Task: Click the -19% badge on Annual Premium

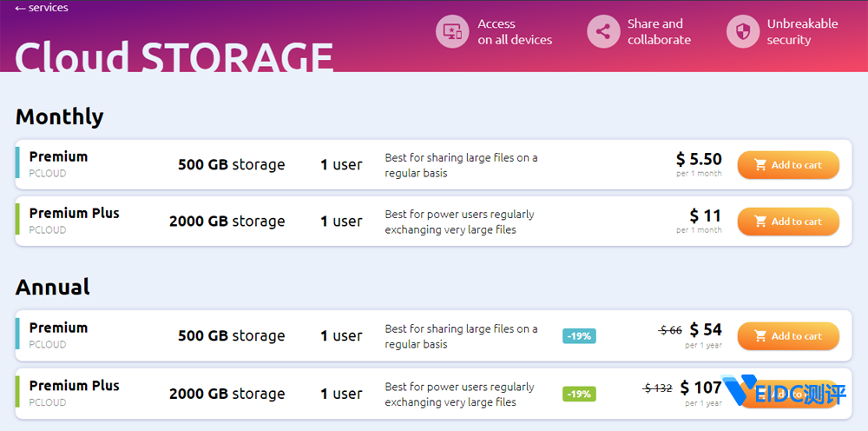Action: tap(579, 336)
